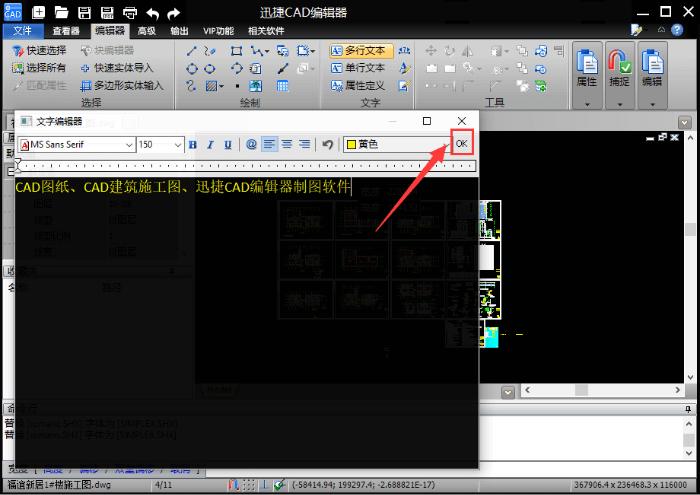Click the 单行文本 single-line text tool

[x=358, y=68]
